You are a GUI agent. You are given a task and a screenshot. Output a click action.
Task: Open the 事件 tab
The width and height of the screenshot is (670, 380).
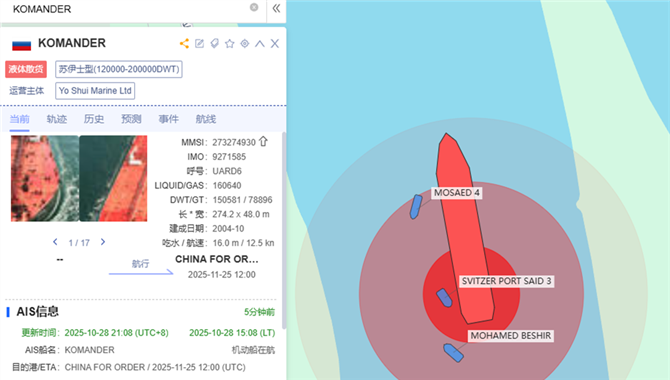click(x=168, y=119)
